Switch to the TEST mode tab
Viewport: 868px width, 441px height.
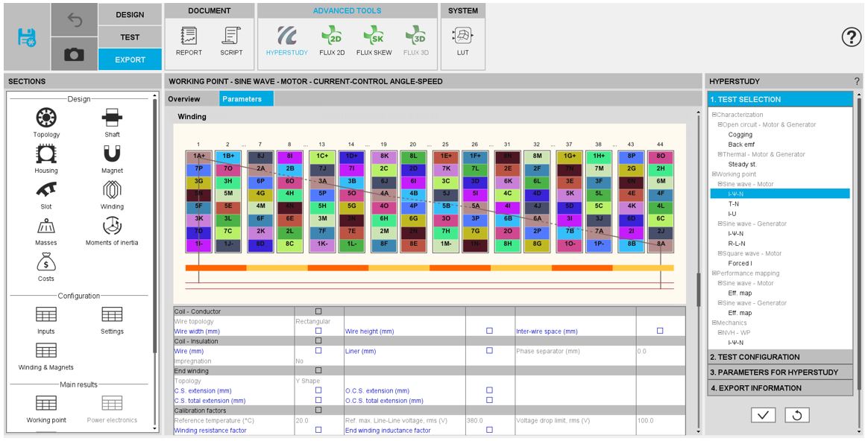(130, 37)
